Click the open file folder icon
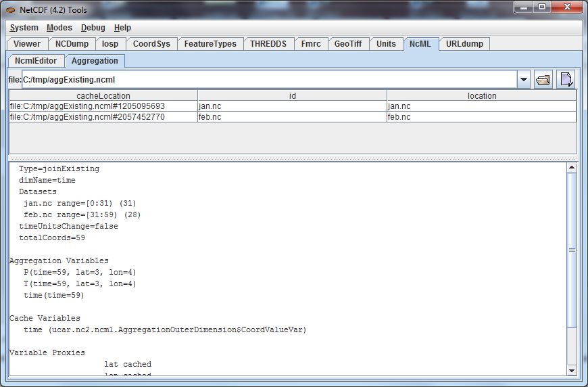This screenshot has width=588, height=387. pos(543,79)
